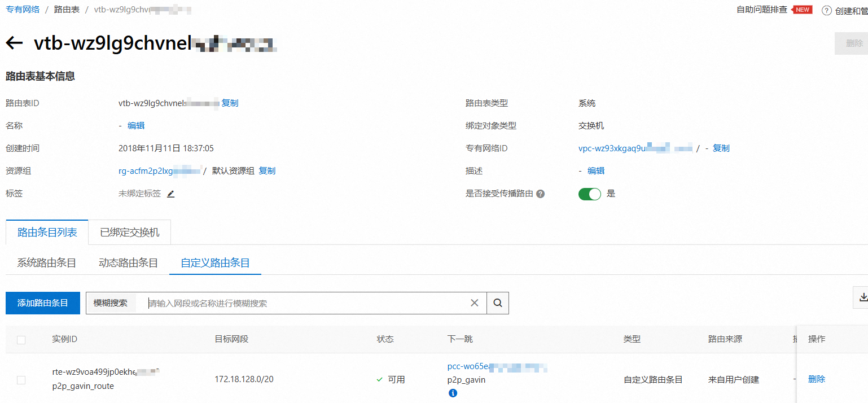
Task: Open the 动态路由条目 sub-tab
Action: point(128,263)
